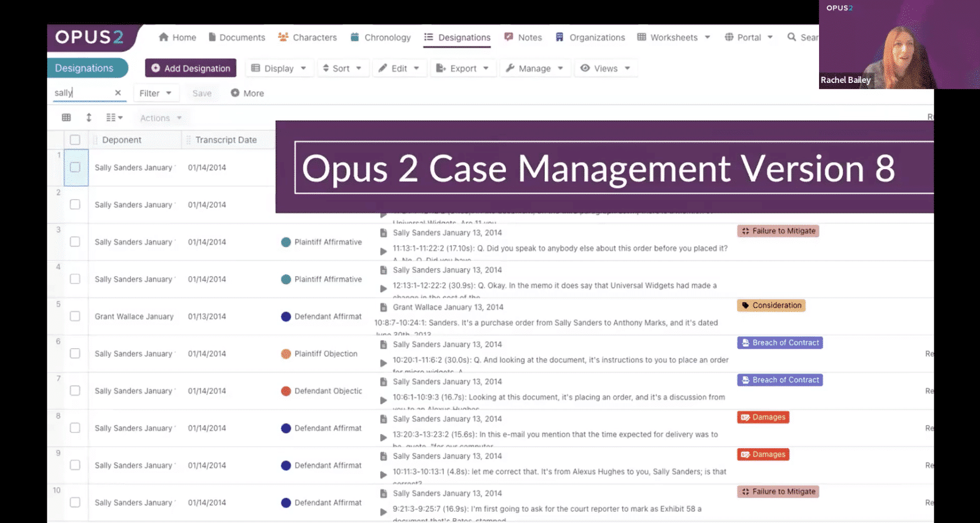Open the Sort dropdown
This screenshot has height=523, width=980.
342,68
